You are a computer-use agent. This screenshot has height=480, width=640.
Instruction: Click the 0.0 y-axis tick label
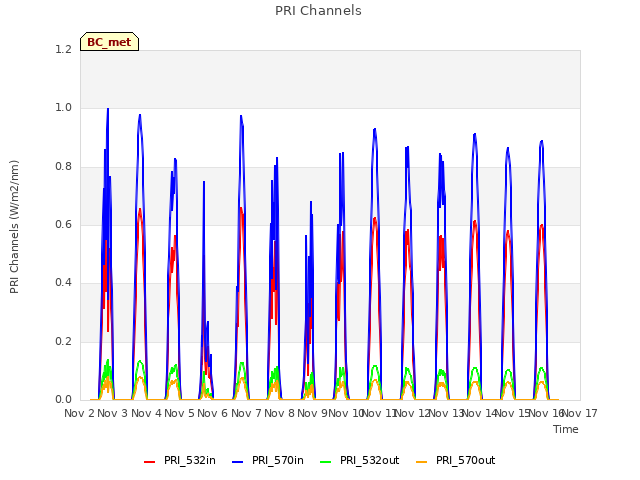click(63, 400)
